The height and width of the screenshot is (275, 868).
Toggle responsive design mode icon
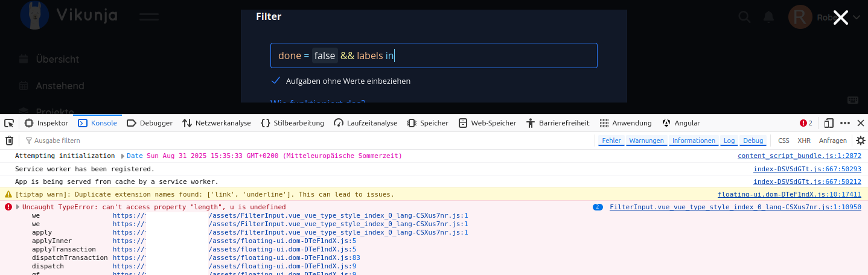(x=829, y=123)
